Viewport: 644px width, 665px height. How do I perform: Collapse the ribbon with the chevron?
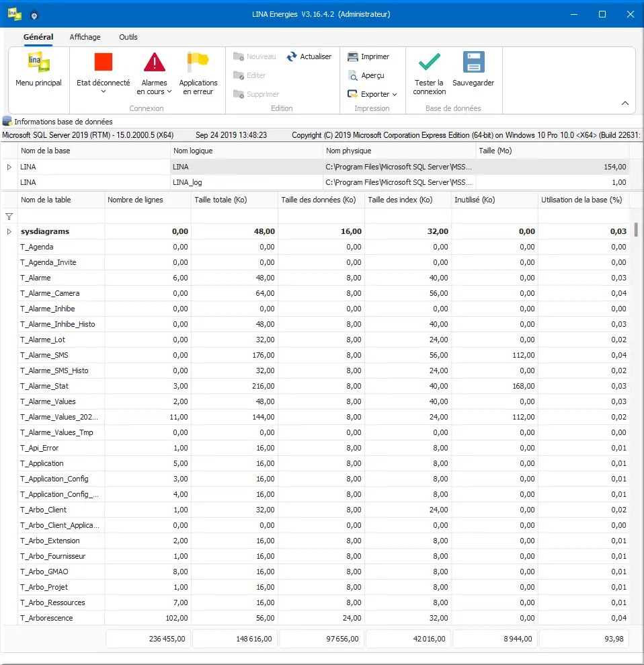point(625,103)
